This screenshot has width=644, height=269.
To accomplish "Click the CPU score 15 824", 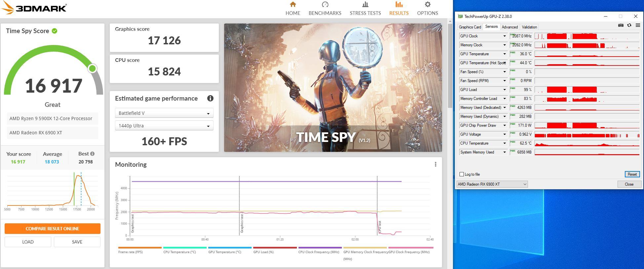I will tap(164, 72).
